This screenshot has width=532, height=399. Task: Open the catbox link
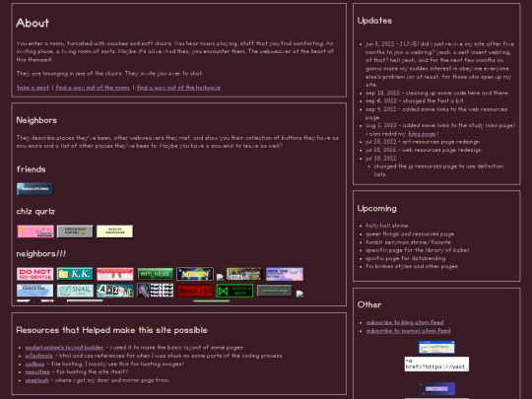34,364
